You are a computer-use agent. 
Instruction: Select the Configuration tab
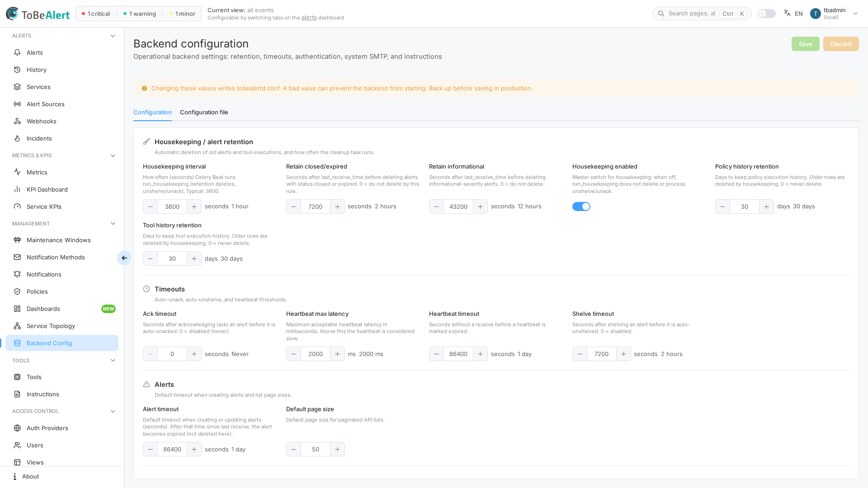[x=152, y=112]
